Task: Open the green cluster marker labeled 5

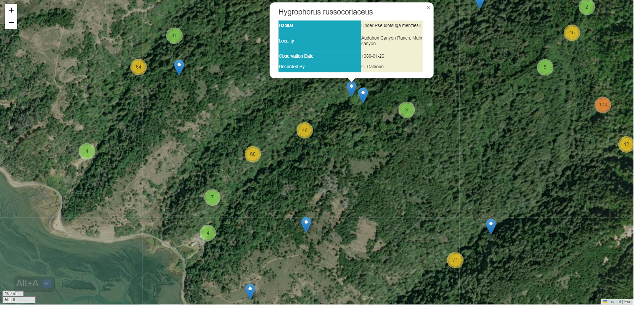Action: tap(545, 67)
